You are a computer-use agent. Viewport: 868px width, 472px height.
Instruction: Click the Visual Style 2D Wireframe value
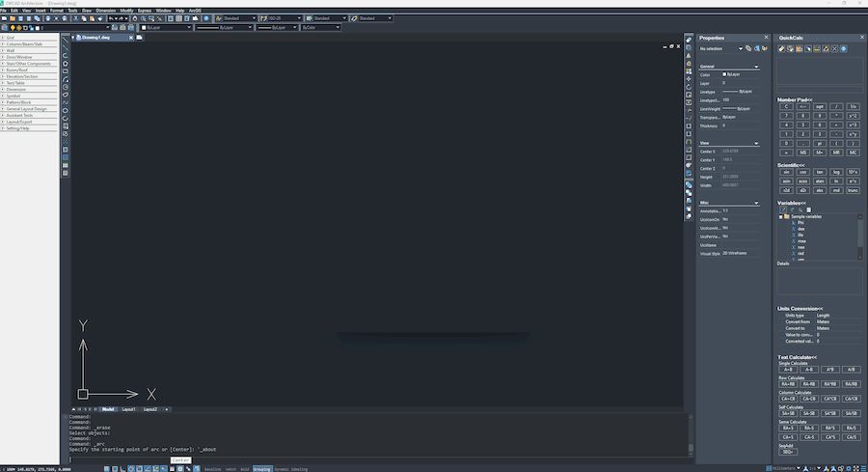(x=735, y=253)
